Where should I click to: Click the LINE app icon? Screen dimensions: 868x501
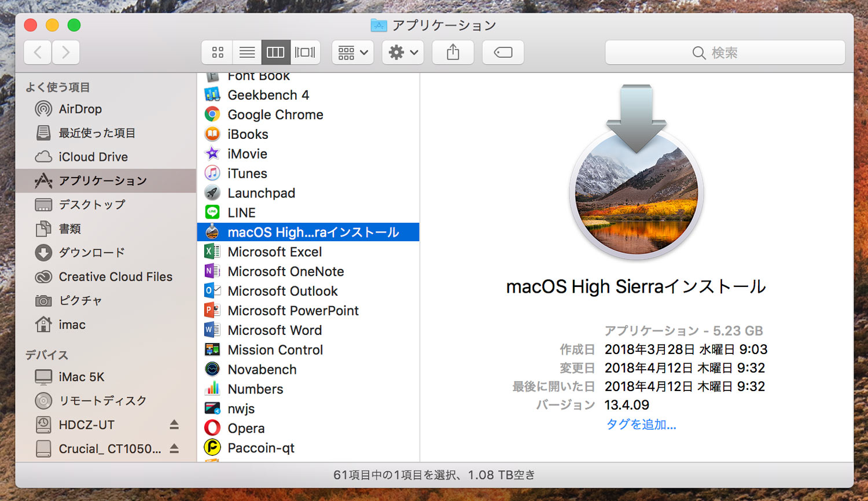click(x=212, y=212)
